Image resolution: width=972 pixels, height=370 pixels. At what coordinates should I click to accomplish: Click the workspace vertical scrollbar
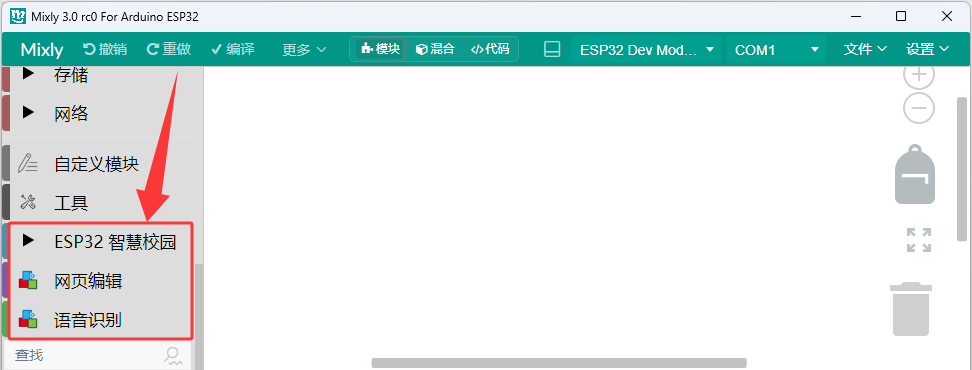(962, 169)
